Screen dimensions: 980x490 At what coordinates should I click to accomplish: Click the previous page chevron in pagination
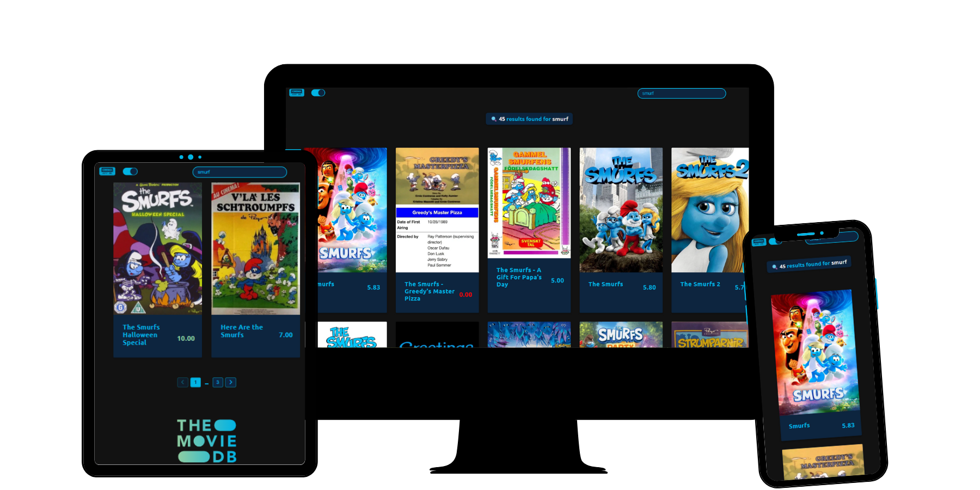182,382
